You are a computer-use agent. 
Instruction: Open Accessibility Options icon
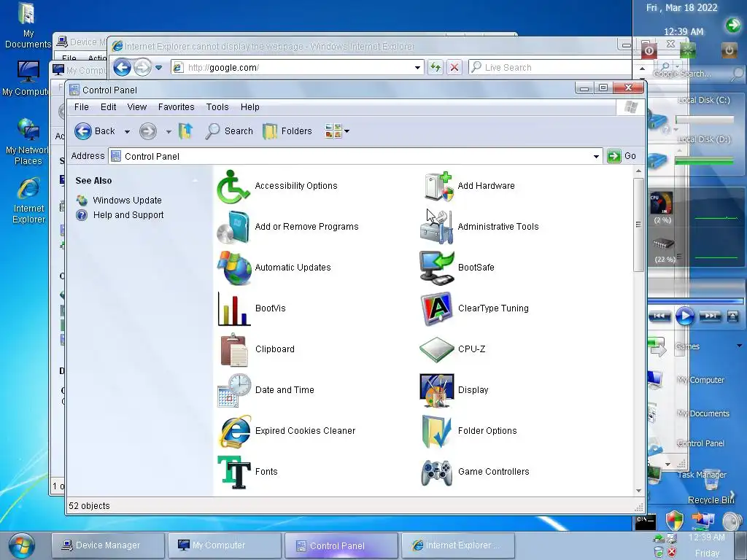pos(233,186)
